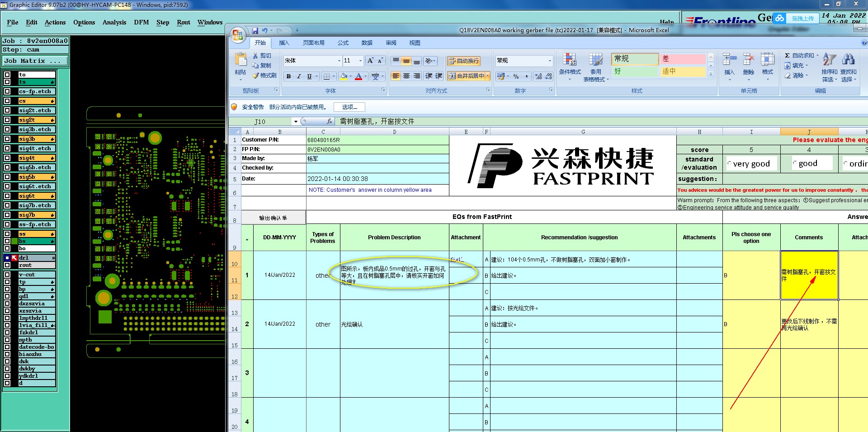This screenshot has width=868, height=432.
Task: Open the Formulas (公式) tab
Action: tap(343, 43)
